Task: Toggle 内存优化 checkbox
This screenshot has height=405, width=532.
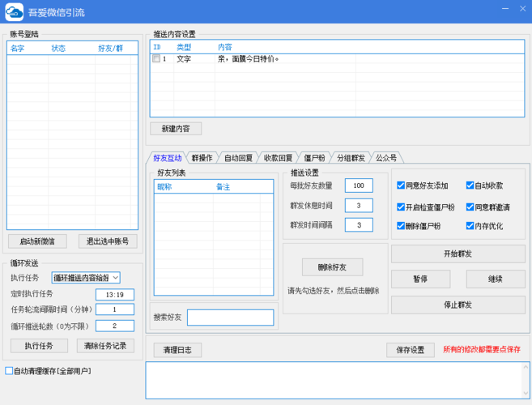Action: click(x=470, y=226)
